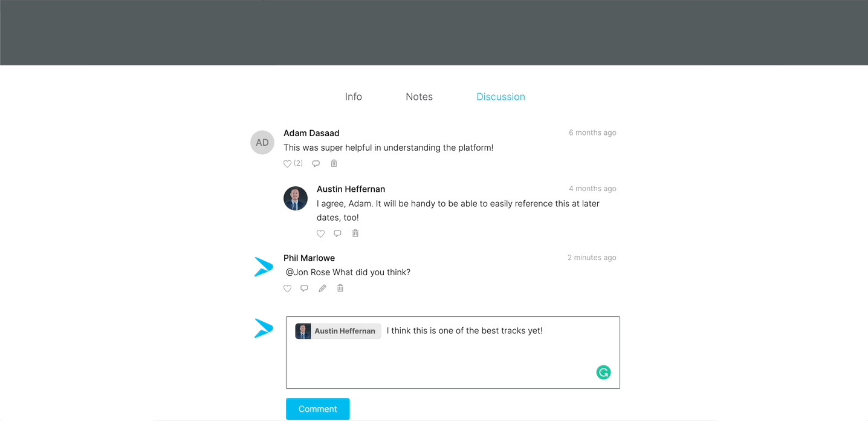Open Phil Marlowe's name link
868x421 pixels.
coord(309,258)
